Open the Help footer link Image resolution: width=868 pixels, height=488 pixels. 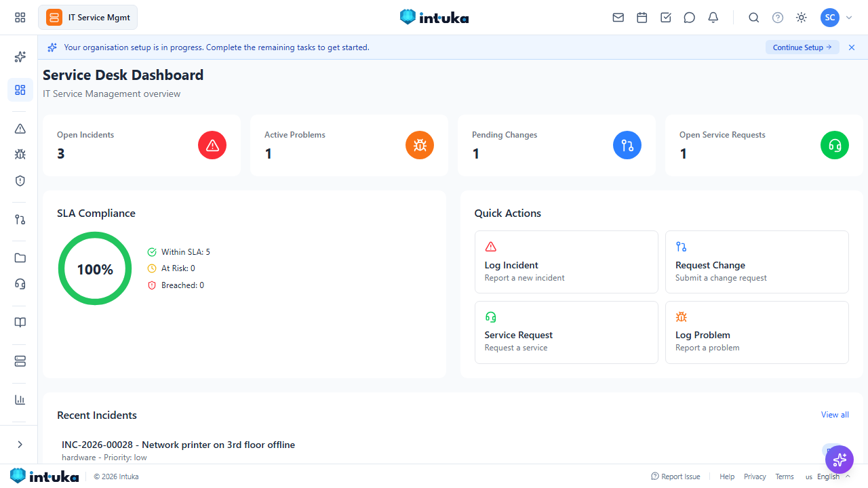coord(727,476)
